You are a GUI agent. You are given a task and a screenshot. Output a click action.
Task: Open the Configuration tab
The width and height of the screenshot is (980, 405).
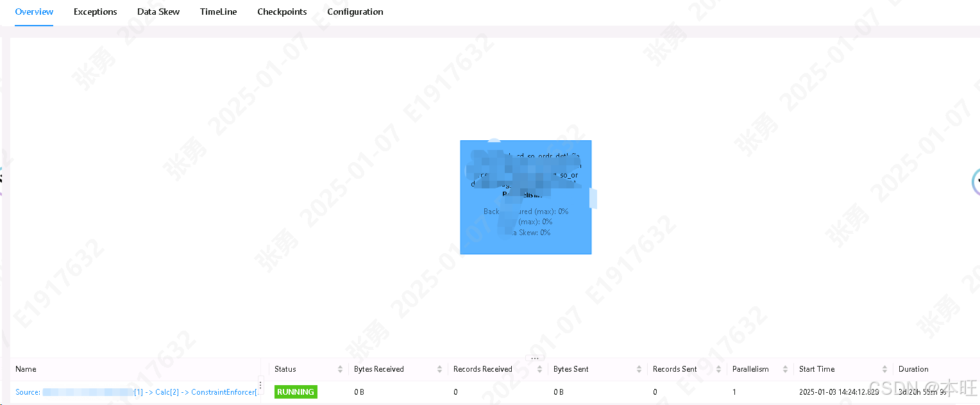click(355, 12)
